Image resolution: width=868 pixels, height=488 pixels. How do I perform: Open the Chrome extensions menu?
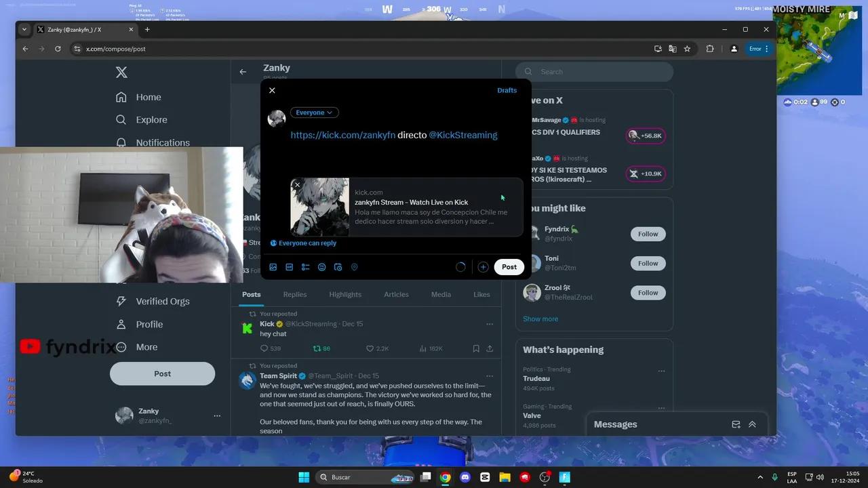[710, 49]
